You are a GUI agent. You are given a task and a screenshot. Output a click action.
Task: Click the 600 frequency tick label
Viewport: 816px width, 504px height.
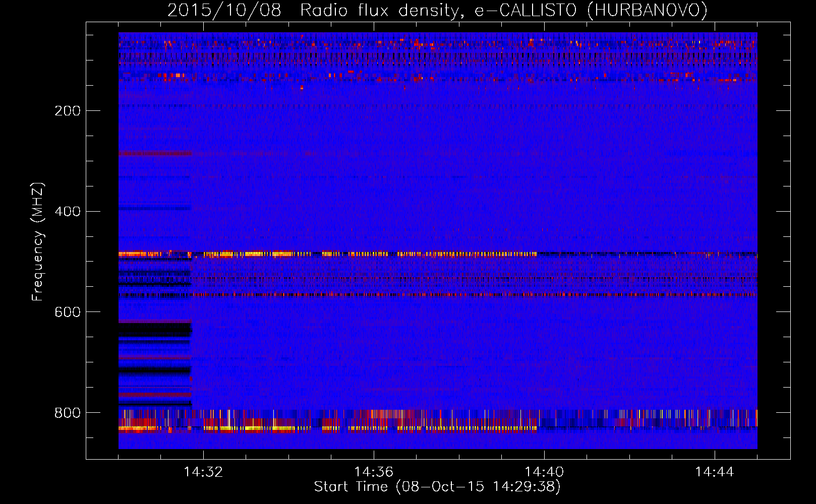coord(68,312)
